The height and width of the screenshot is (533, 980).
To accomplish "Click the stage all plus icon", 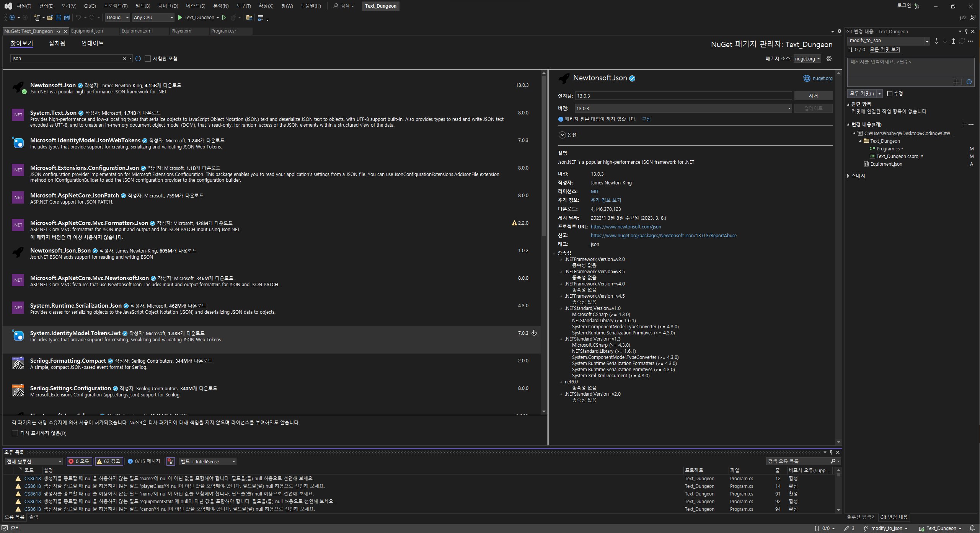I will [x=964, y=124].
